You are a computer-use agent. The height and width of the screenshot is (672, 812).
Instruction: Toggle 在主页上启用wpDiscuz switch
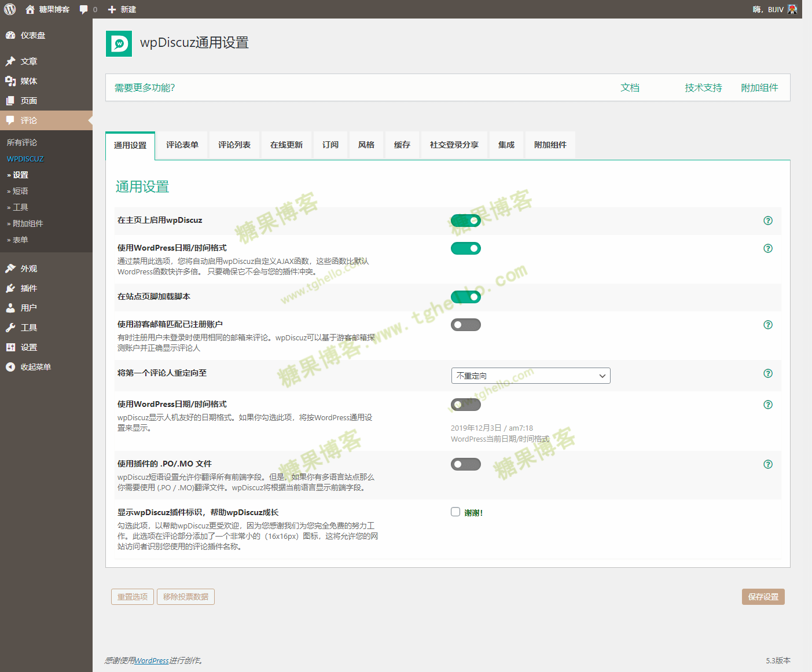pyautogui.click(x=466, y=221)
